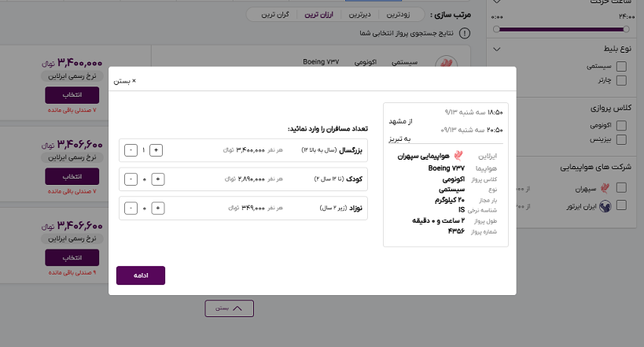Click the Boeing ۷۳۷ aircraft text in details
644x347 pixels.
(447, 168)
